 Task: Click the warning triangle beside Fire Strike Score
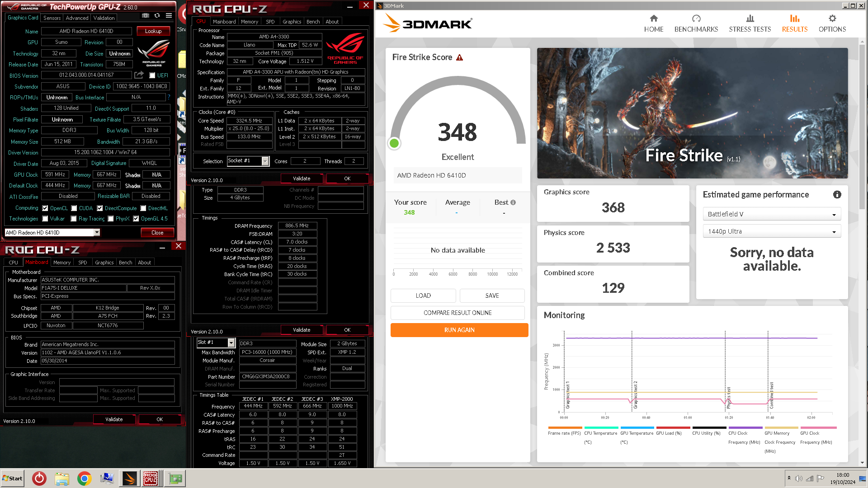[x=460, y=57]
